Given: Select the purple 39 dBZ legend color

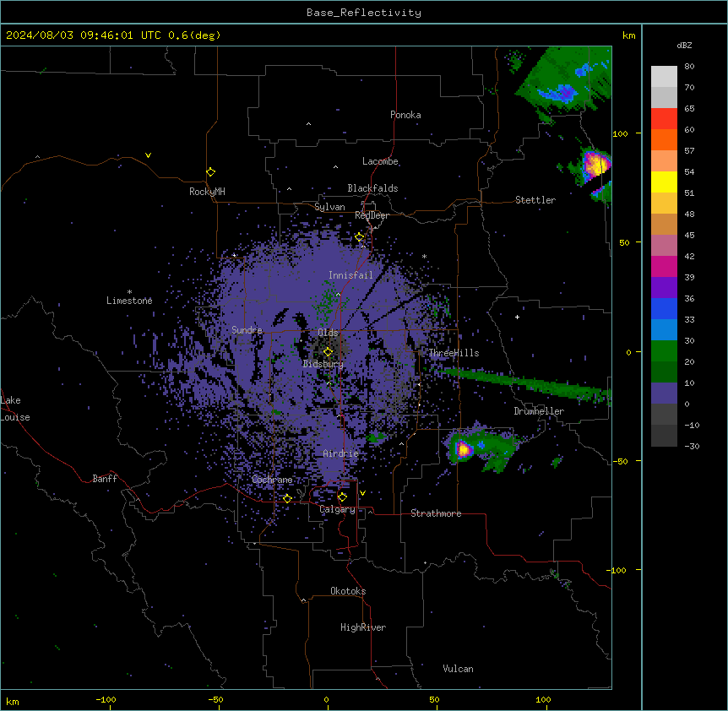Looking at the screenshot, I should point(664,288).
